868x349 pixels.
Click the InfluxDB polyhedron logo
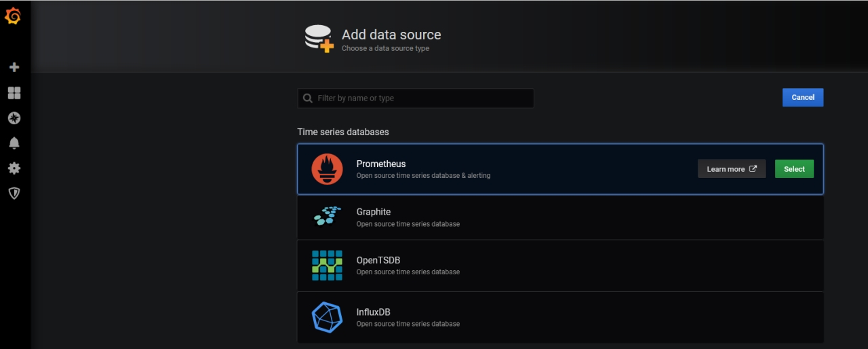click(x=328, y=317)
